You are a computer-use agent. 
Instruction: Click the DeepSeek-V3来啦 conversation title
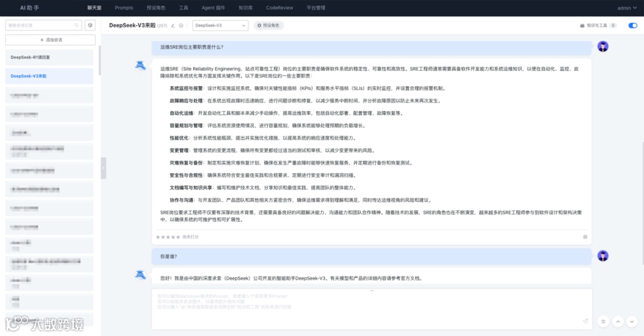[x=132, y=26]
